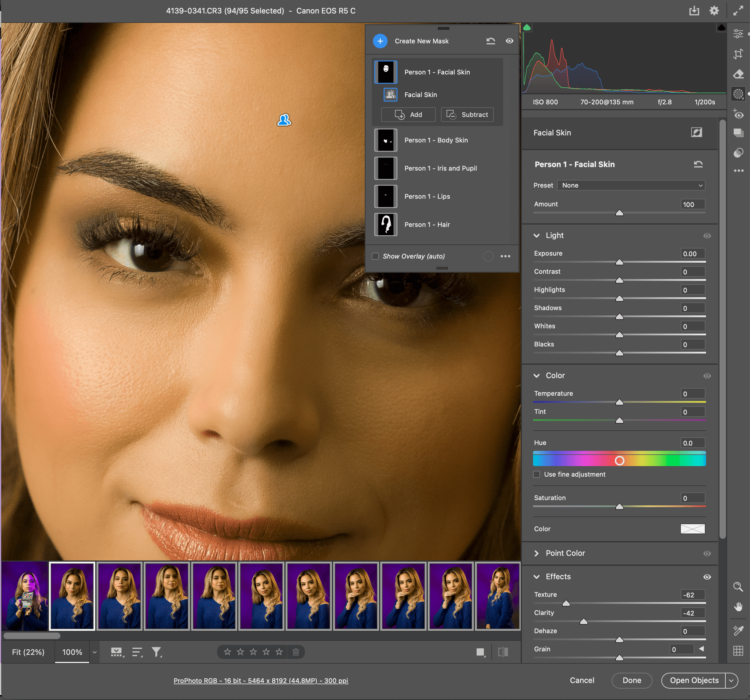Collapse the Light section

[537, 235]
